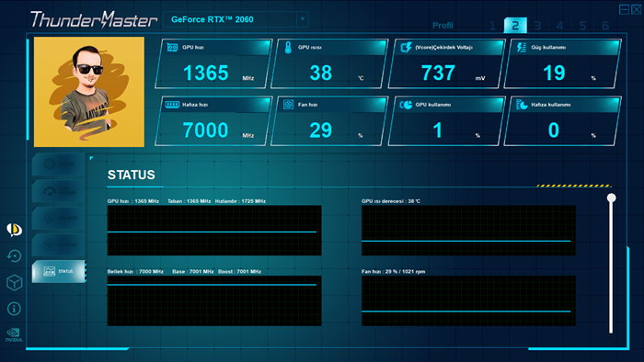Image resolution: width=644 pixels, height=362 pixels.
Task: Click the Fan hızı fan icon
Action: tap(288, 105)
